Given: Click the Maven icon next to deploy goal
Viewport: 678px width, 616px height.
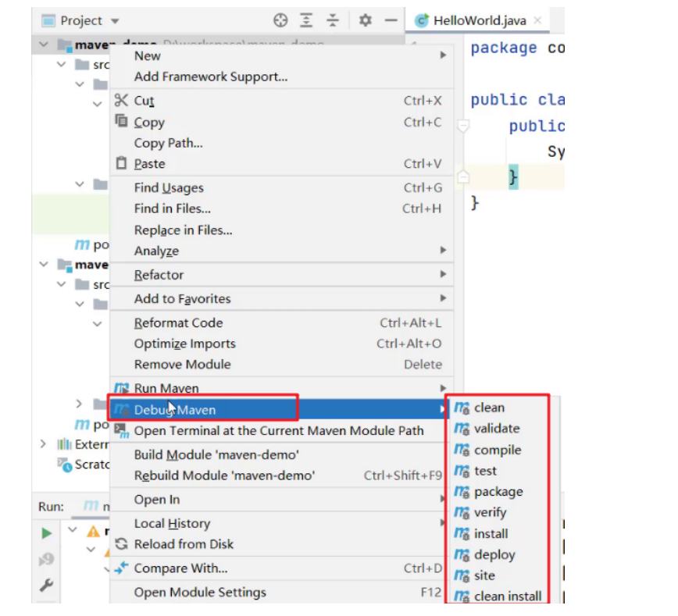Looking at the screenshot, I should (462, 554).
